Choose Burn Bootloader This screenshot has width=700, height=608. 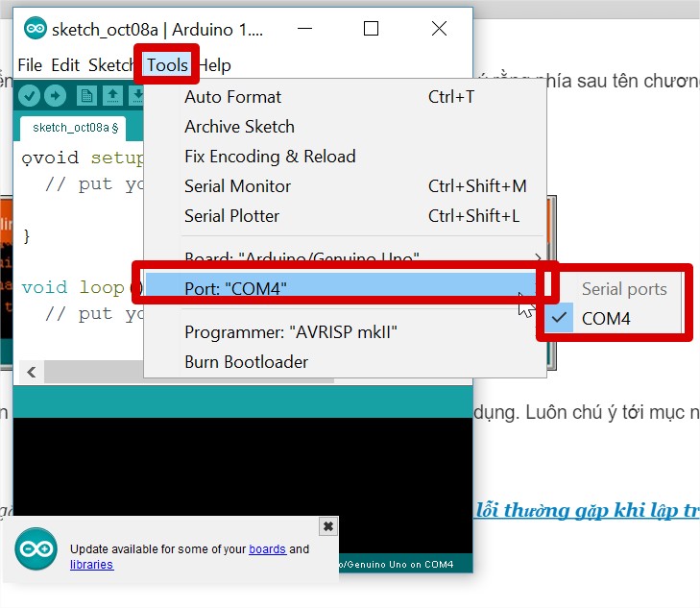pos(345,362)
